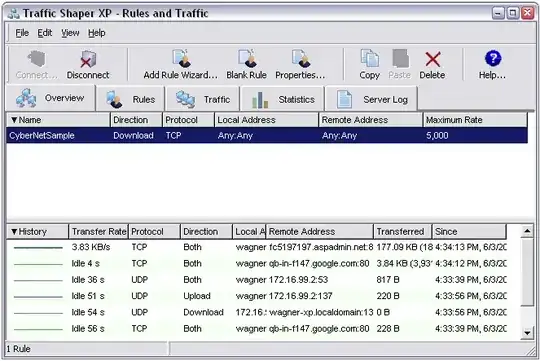Create a Blank Rule from toolbar
Screen dimensions: 540x361
click(x=246, y=64)
